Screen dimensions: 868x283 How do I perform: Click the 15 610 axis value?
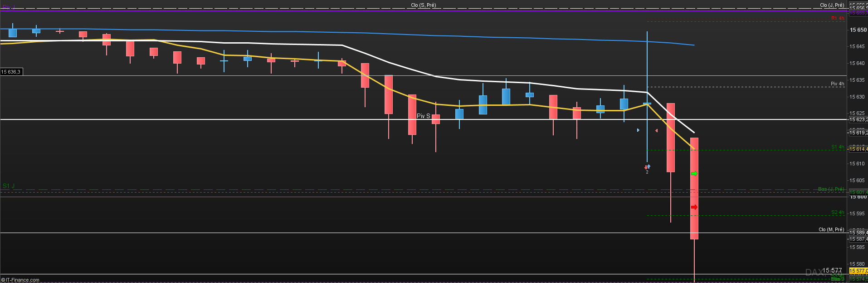coord(857,164)
